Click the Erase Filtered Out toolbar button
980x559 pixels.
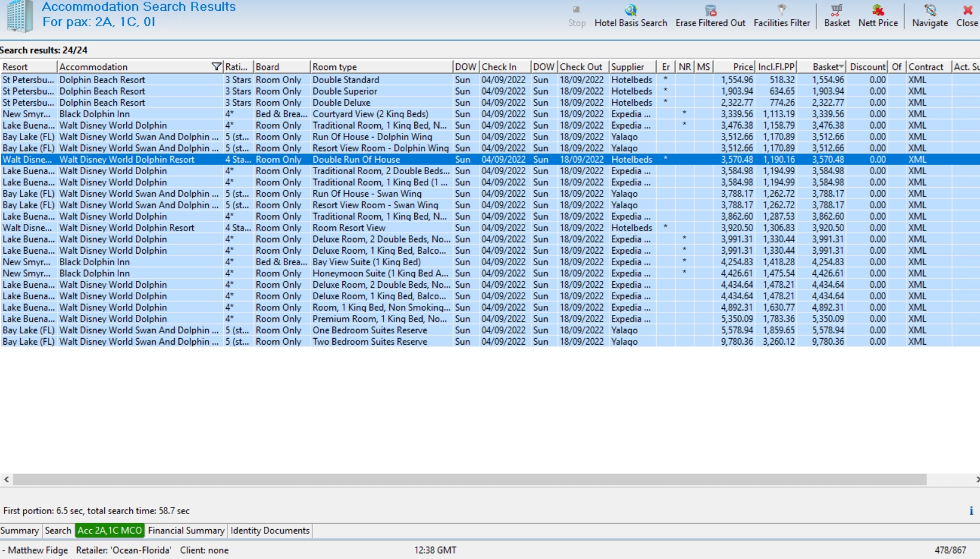[x=710, y=16]
